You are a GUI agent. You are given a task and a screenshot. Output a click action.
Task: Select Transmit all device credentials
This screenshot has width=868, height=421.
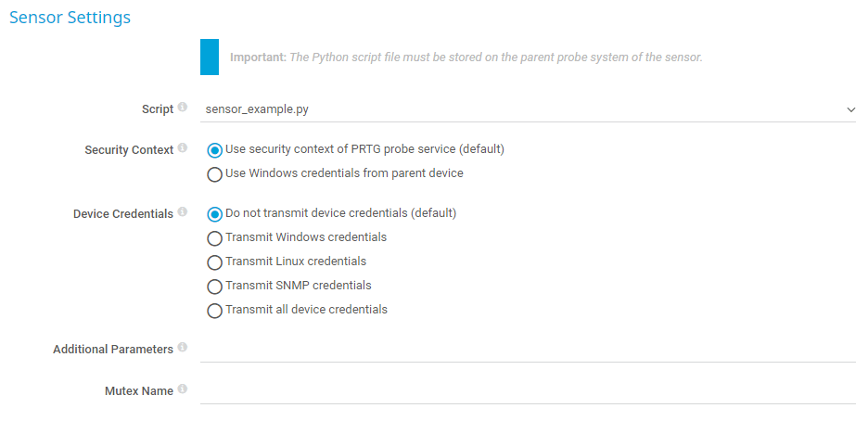[215, 310]
